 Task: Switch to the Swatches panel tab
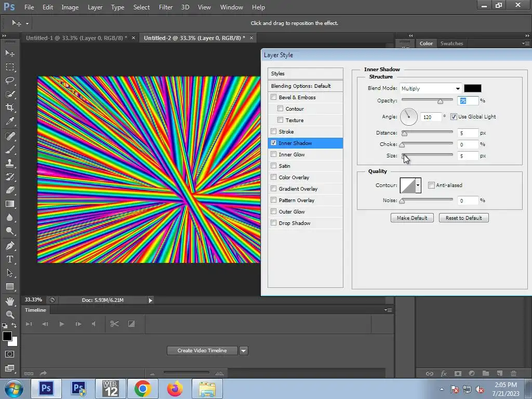(x=451, y=44)
